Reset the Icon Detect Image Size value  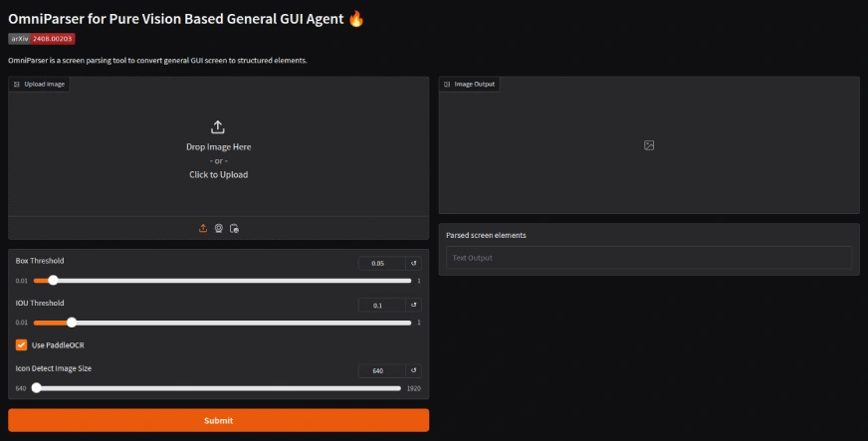[x=413, y=370]
